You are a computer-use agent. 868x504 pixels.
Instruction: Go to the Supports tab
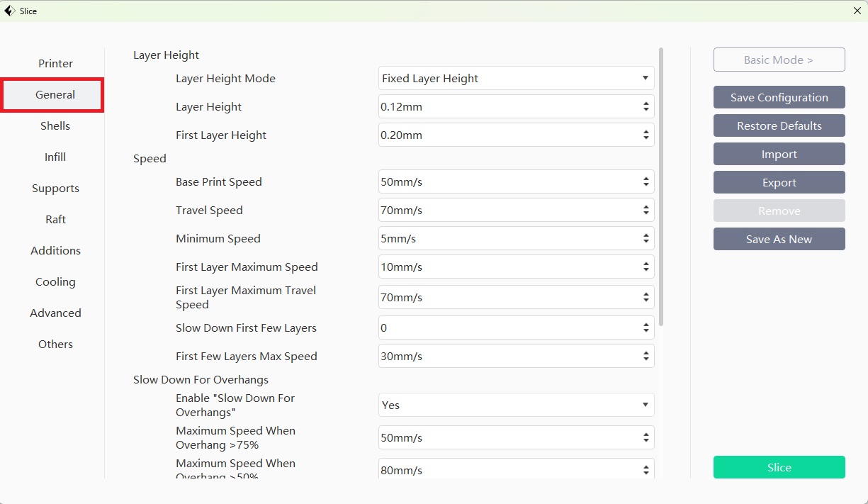(55, 189)
